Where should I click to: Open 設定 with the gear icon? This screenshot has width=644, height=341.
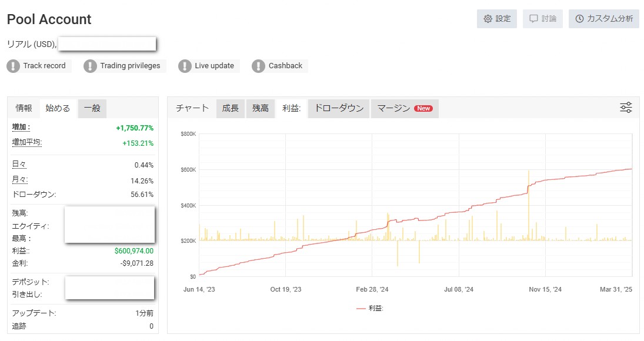496,19
